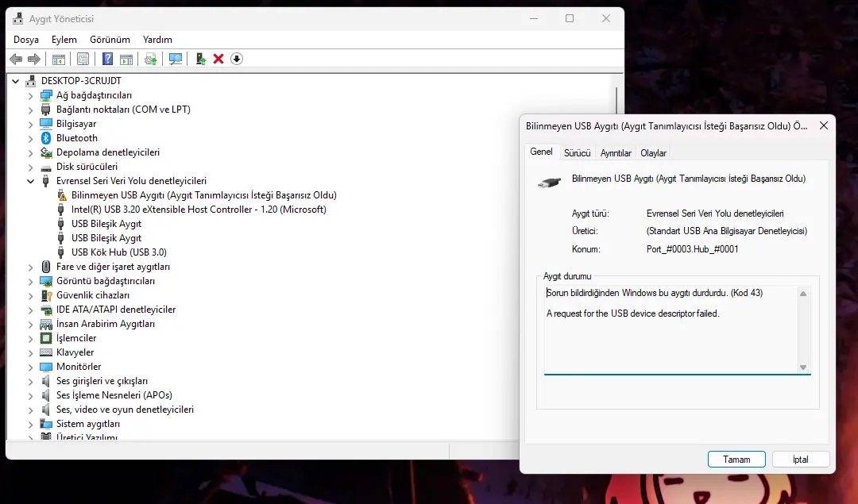Screen dimensions: 858x504
Task: Click the Device Manager vertical scrollbar
Action: pyautogui.click(x=616, y=101)
